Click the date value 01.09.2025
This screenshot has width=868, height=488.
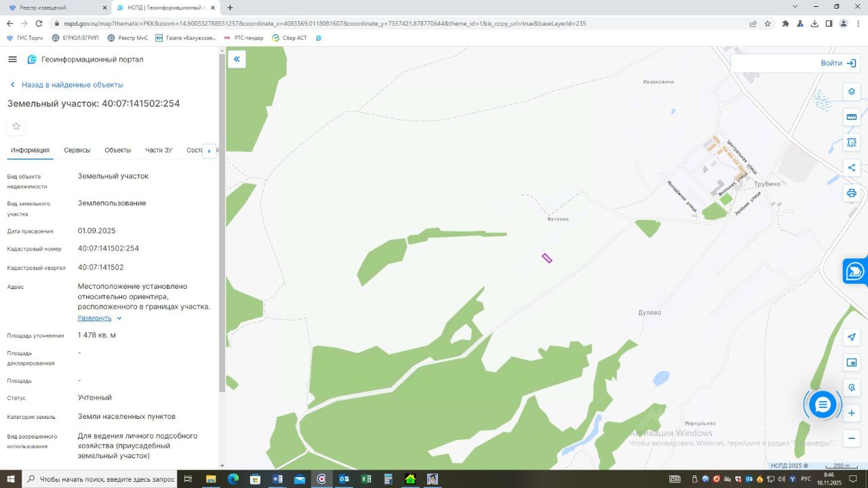point(97,231)
